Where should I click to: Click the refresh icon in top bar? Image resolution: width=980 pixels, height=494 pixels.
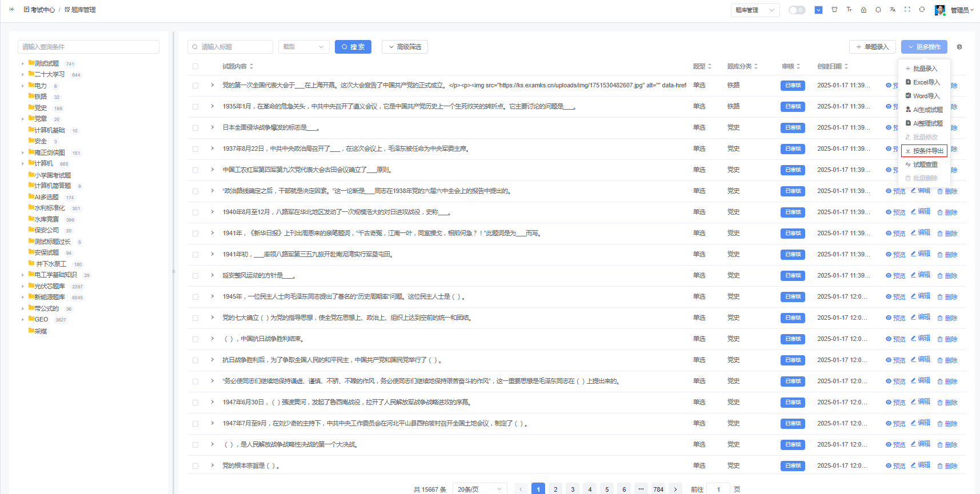coord(922,10)
